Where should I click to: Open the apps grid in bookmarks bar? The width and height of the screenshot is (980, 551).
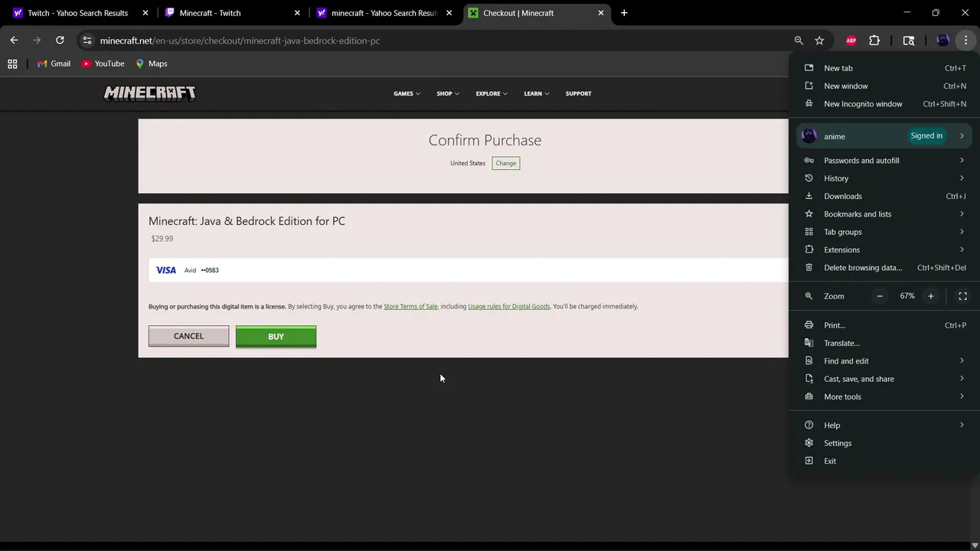click(x=12, y=64)
